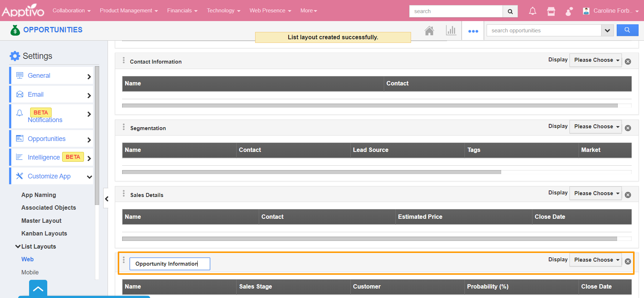
Task: Select the Kanban Layouts link
Action: tap(44, 233)
